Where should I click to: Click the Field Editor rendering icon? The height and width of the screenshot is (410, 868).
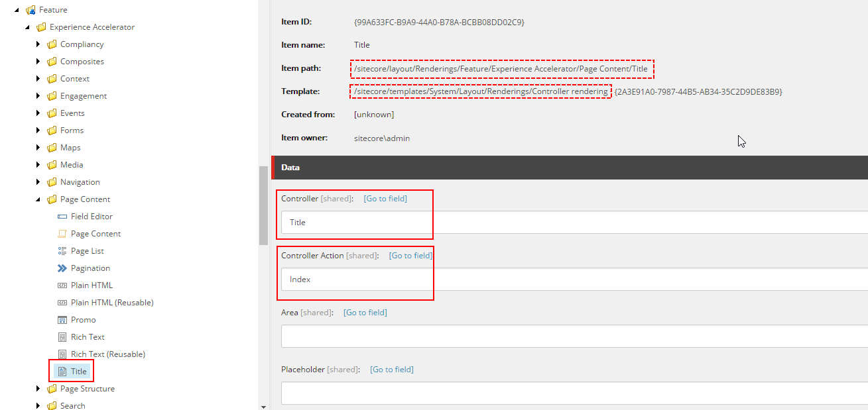click(x=62, y=217)
